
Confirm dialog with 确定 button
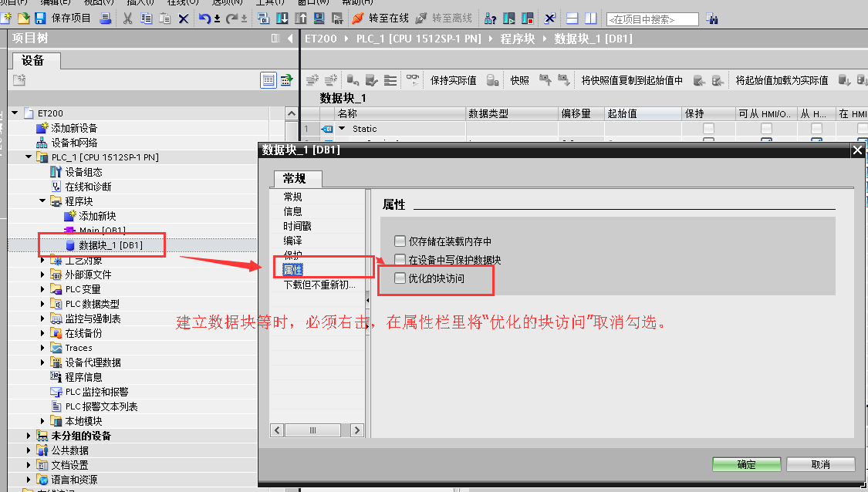coord(745,463)
